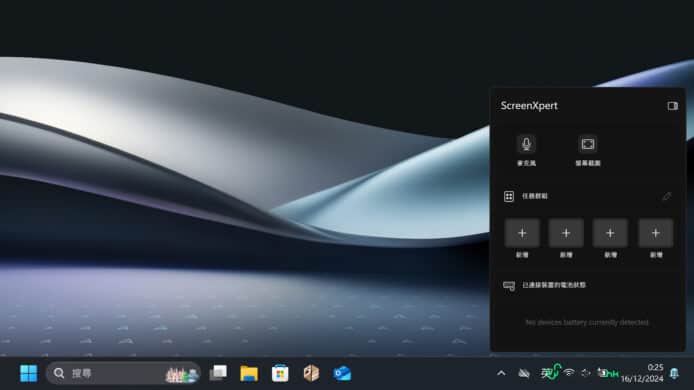This screenshot has width=694, height=390.
Task: Open Task View from the taskbar
Action: pyautogui.click(x=218, y=373)
